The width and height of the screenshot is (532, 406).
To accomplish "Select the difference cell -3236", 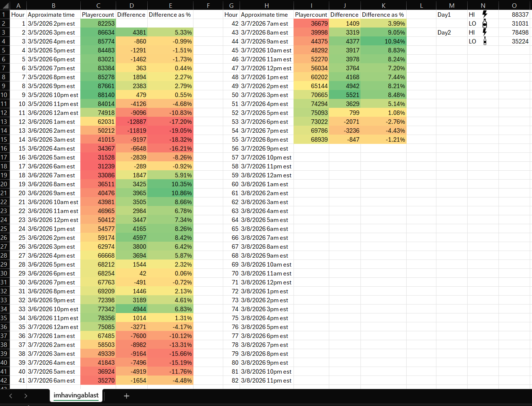I will click(x=345, y=130).
